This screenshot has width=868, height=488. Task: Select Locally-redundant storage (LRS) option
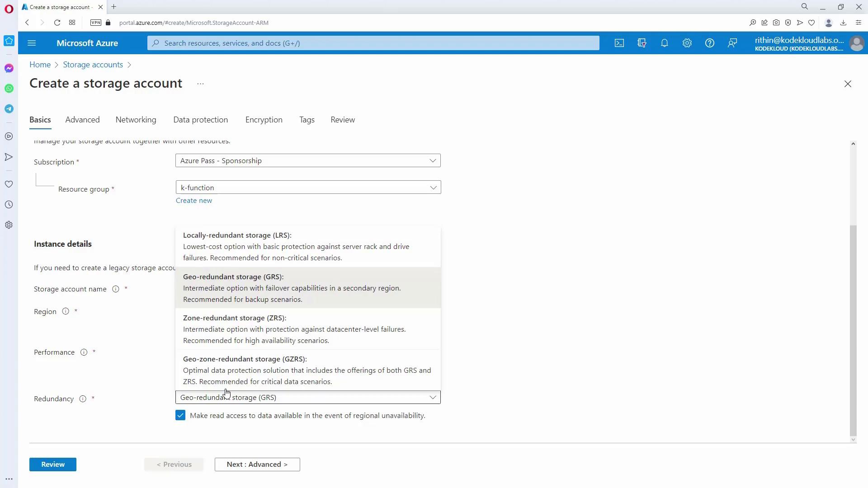[307, 246]
